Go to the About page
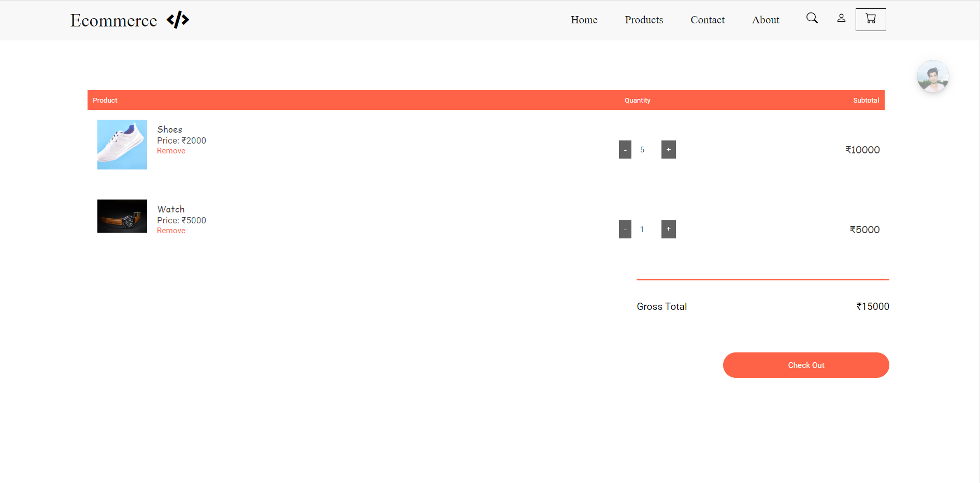The image size is (980, 483). tap(765, 20)
